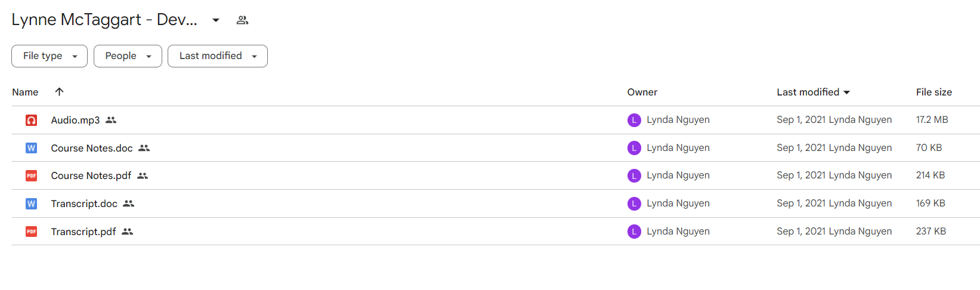Open the Transcript.doc file
980x290 pixels.
pyautogui.click(x=84, y=203)
